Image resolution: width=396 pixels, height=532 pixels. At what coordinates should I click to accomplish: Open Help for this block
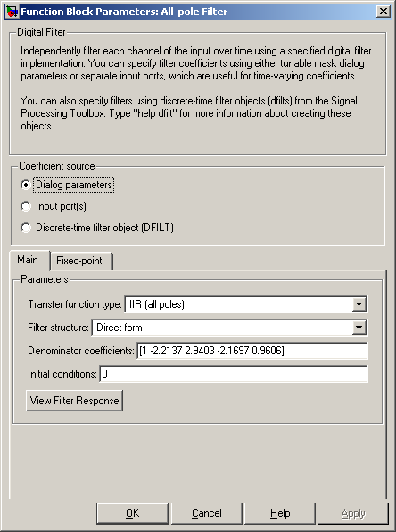[280, 513]
